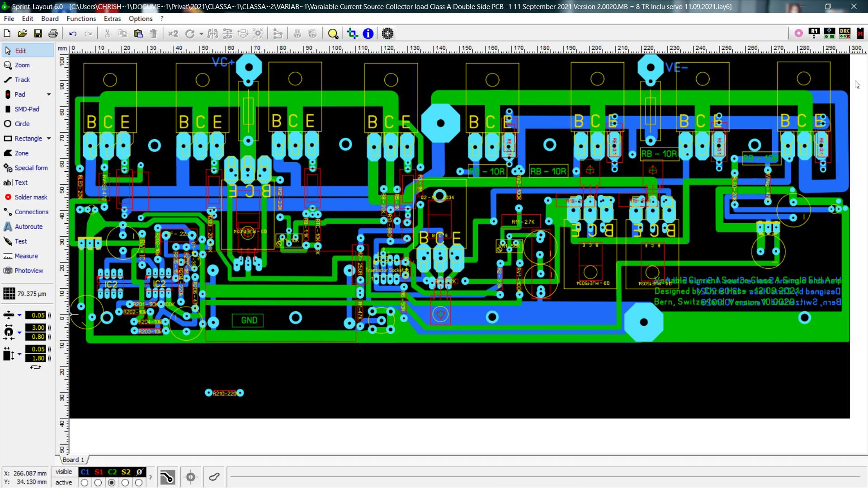Open the Functions menu
Viewport: 868px width, 488px height.
[x=81, y=19]
